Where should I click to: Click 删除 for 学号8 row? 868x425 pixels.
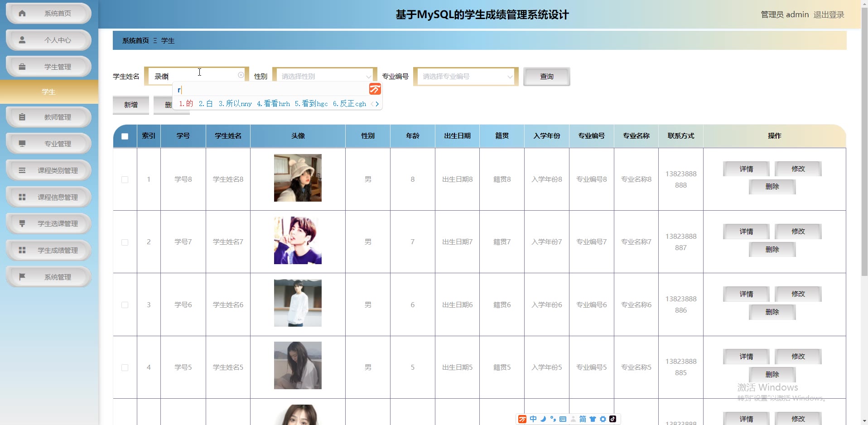(772, 187)
